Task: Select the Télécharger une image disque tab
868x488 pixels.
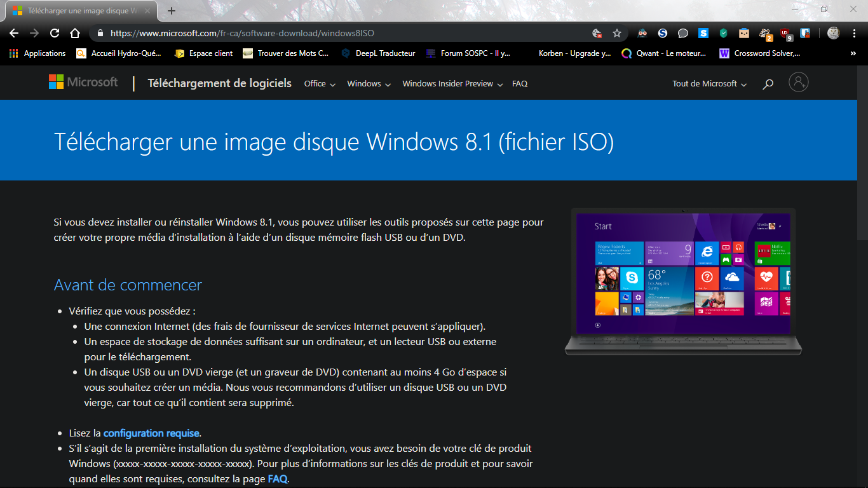Action: 80,11
